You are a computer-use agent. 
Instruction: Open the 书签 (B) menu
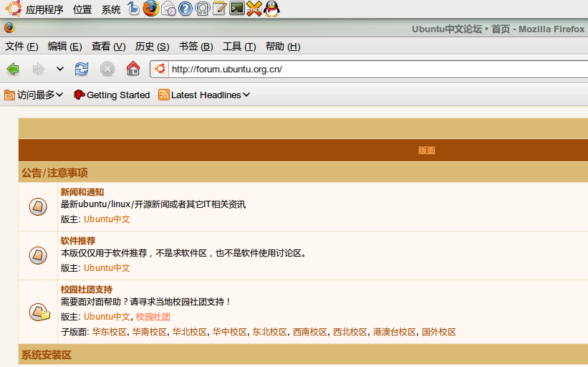tap(196, 47)
